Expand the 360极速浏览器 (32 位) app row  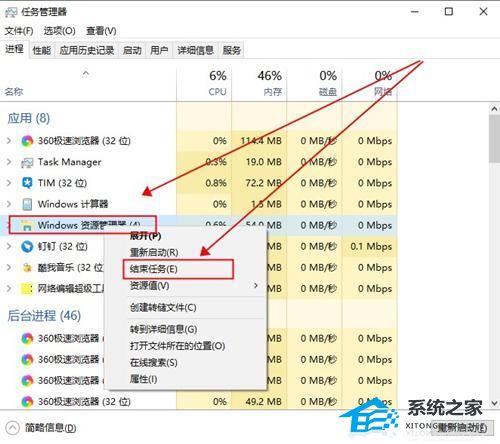pyautogui.click(x=9, y=141)
